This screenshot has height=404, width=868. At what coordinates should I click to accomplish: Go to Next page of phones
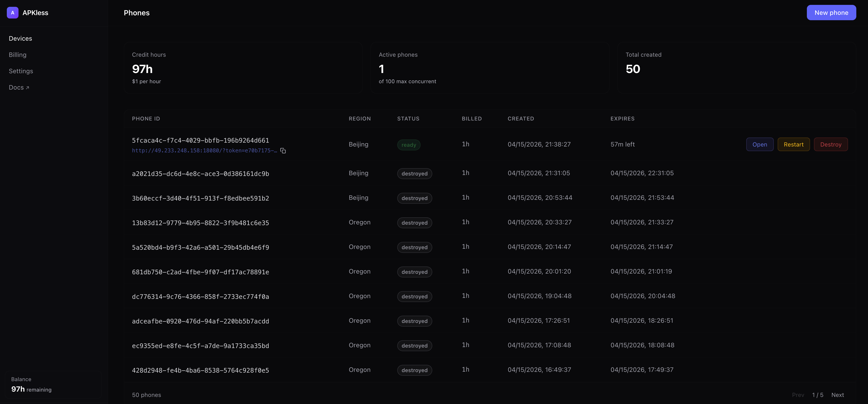point(837,395)
